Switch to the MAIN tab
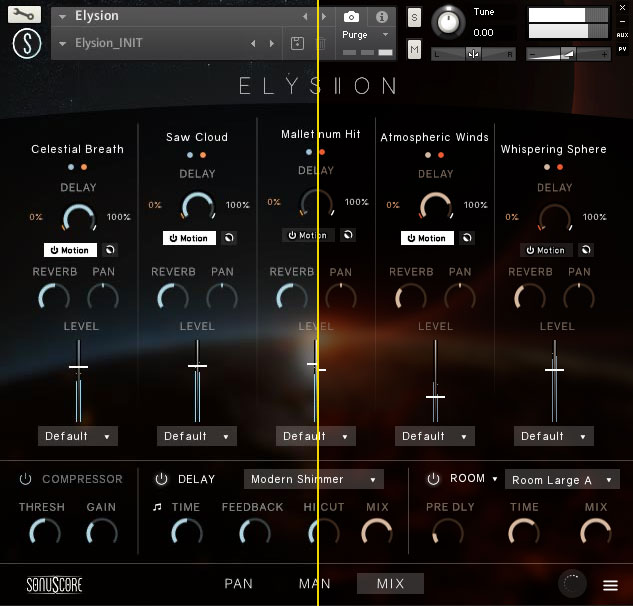 point(315,583)
